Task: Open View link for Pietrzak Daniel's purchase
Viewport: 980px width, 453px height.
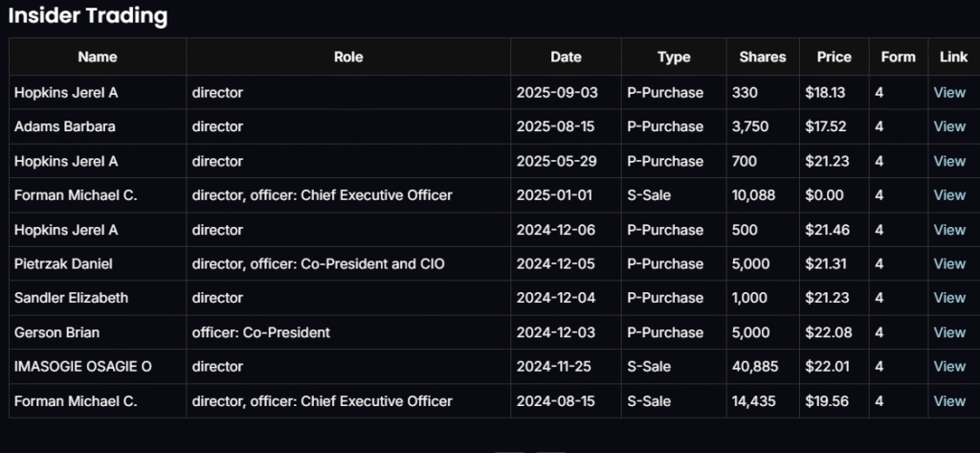Action: (x=949, y=264)
